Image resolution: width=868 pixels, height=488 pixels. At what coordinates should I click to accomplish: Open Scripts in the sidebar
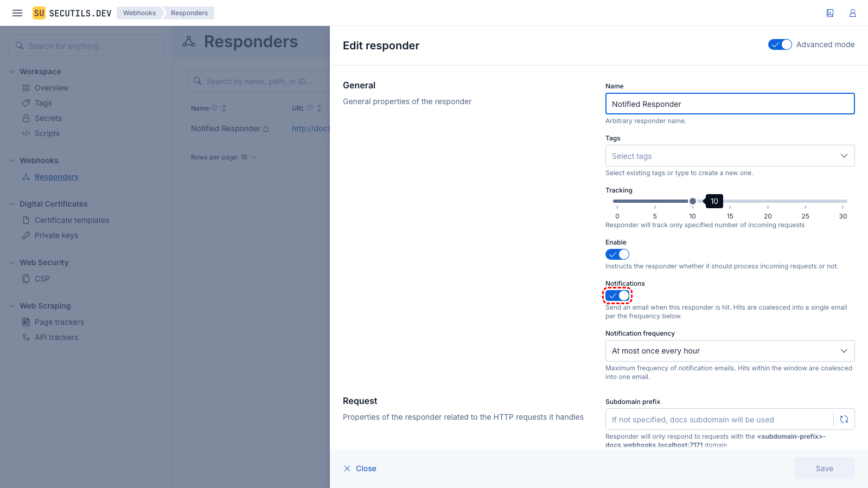[47, 133]
